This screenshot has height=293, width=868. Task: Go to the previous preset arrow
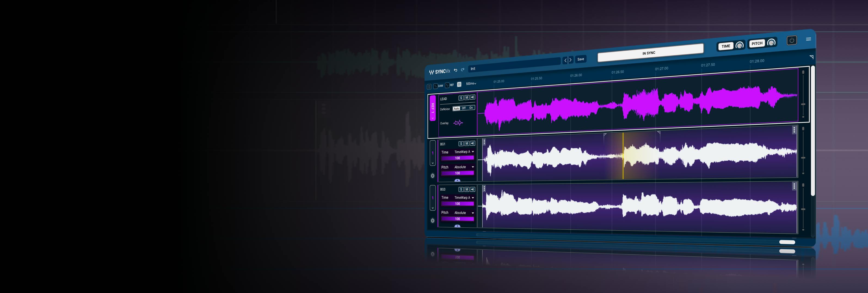tap(565, 60)
